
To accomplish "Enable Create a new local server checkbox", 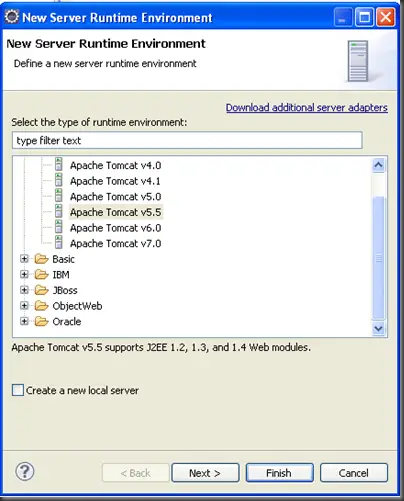I will (18, 390).
